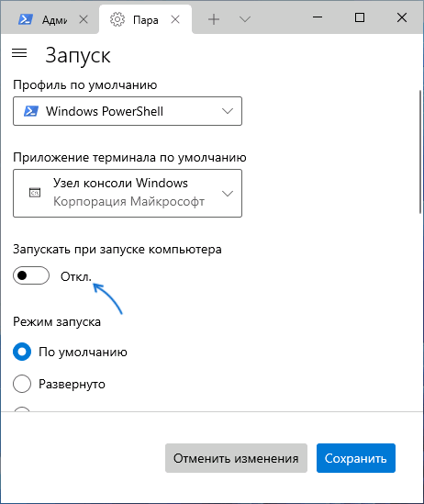Screen dimensions: 424x504
Task: Click PowerShell icon in default profile box
Action: click(31, 111)
